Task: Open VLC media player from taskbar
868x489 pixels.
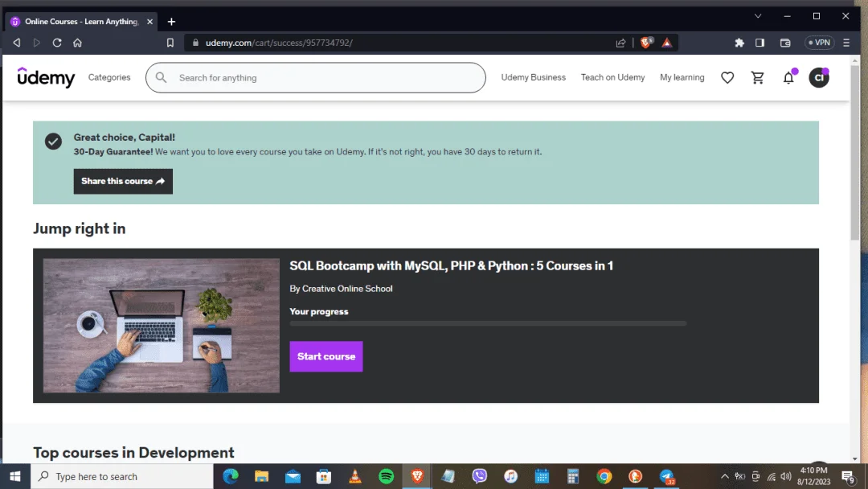Action: 355,476
